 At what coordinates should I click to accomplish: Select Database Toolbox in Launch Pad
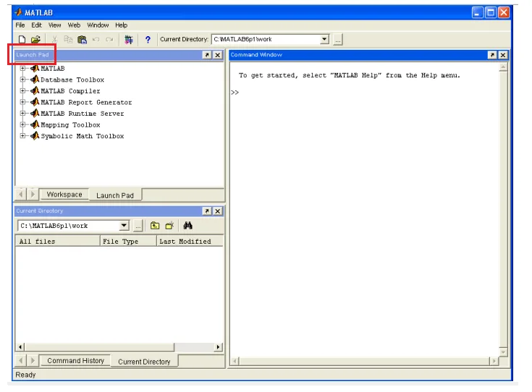pyautogui.click(x=72, y=80)
